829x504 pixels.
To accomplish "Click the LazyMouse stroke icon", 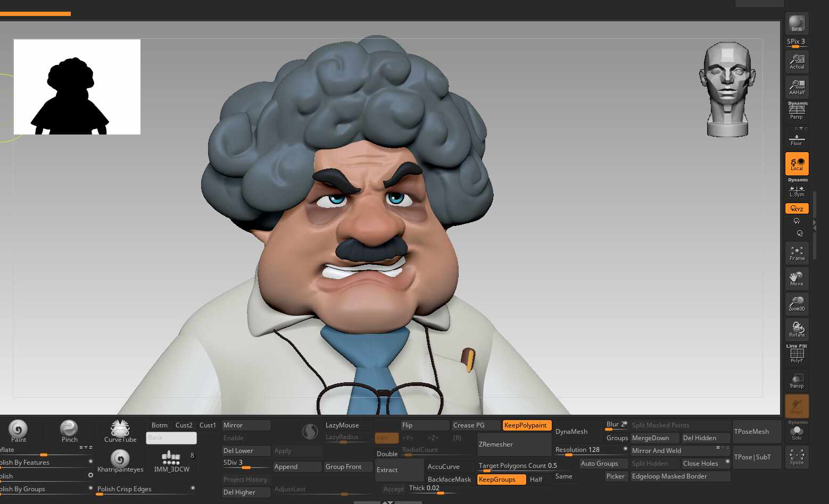I will (310, 432).
